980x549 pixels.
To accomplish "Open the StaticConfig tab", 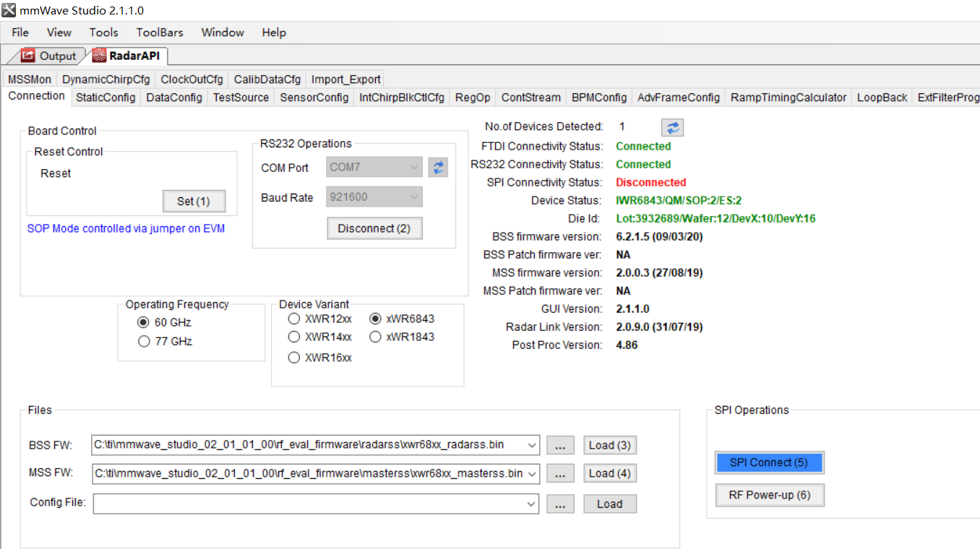I will [x=106, y=98].
